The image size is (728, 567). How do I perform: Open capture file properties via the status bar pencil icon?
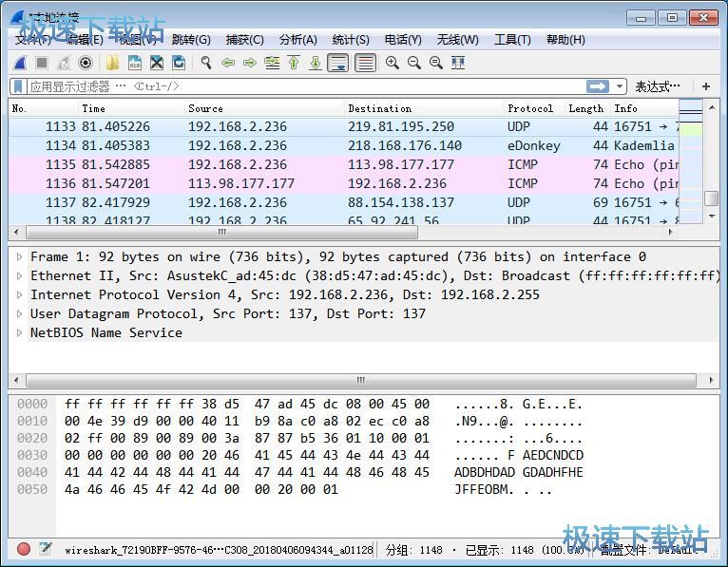point(46,549)
